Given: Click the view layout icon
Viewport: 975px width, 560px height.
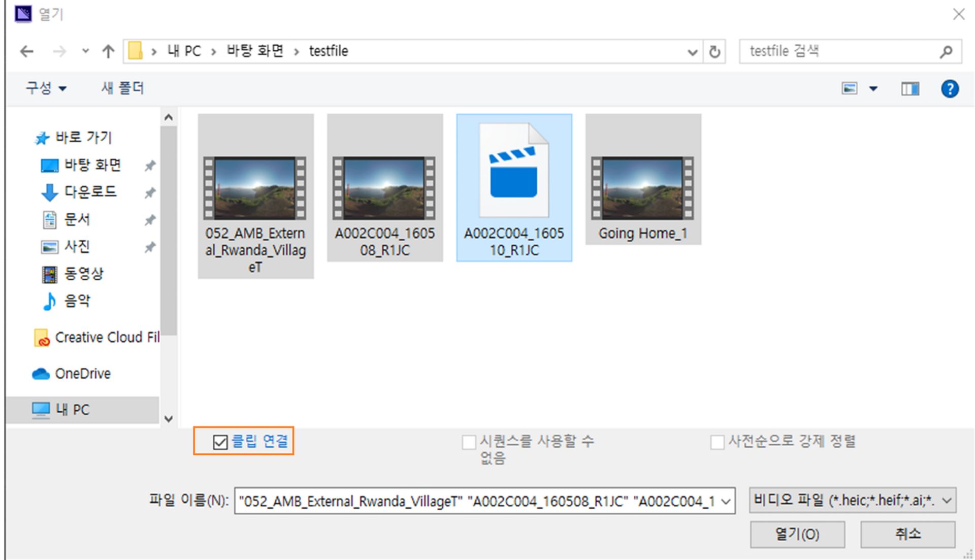Looking at the screenshot, I should pos(850,89).
